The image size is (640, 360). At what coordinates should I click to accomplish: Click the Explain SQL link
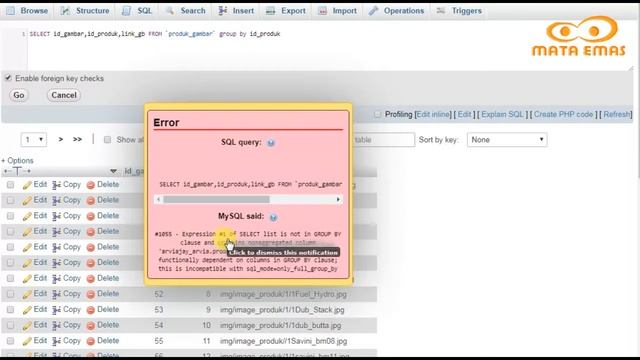[x=502, y=115]
